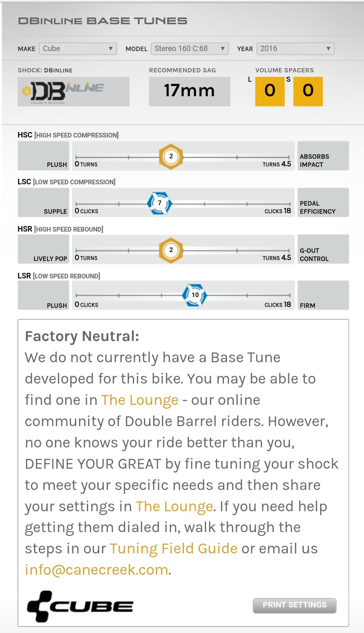This screenshot has width=364, height=633.
Task: Open the Model dropdown showing Stereo 160 C:68
Action: coord(190,49)
